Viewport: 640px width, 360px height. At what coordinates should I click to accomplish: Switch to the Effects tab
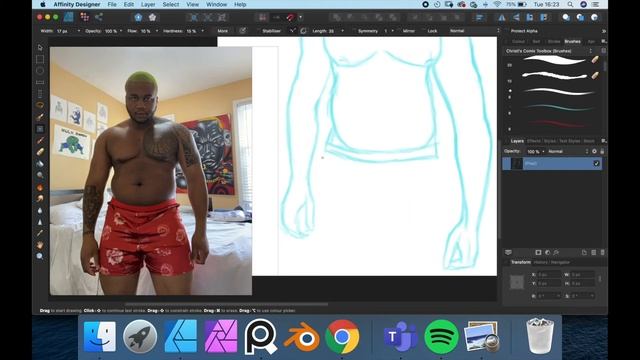tap(534, 141)
